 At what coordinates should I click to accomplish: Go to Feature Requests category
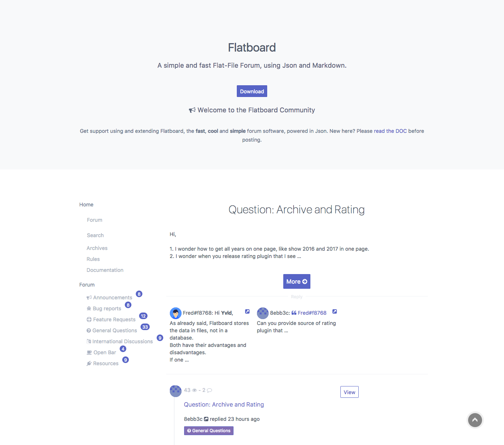point(111,319)
